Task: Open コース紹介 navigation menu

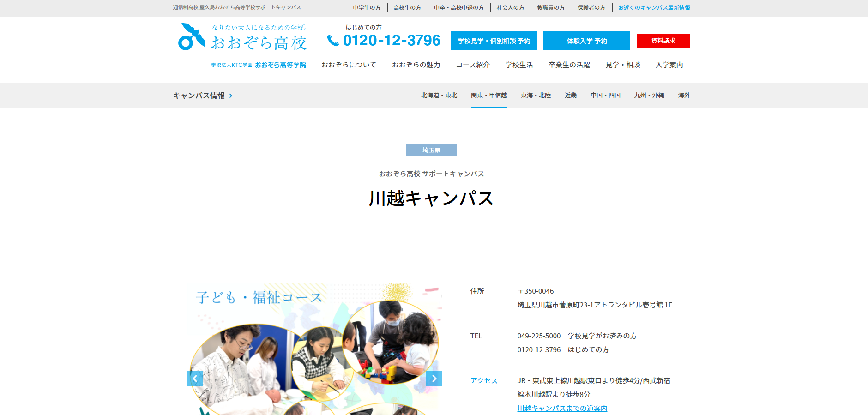Action: [473, 65]
